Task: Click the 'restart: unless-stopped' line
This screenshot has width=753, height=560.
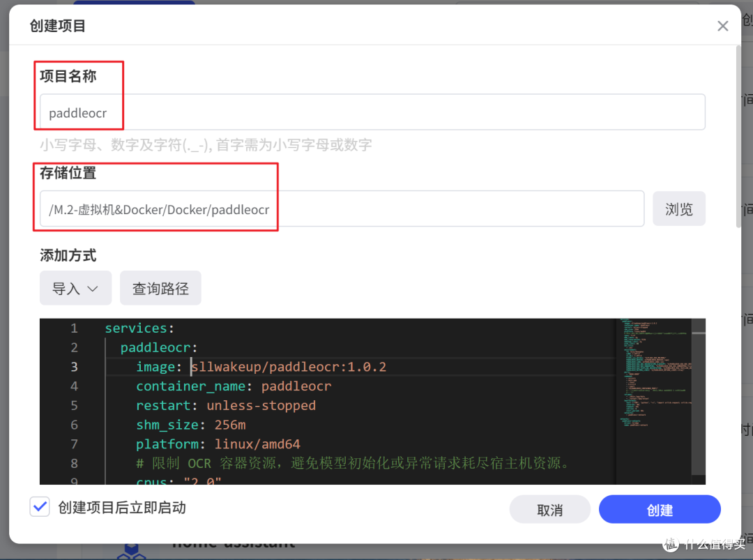Action: tap(226, 405)
